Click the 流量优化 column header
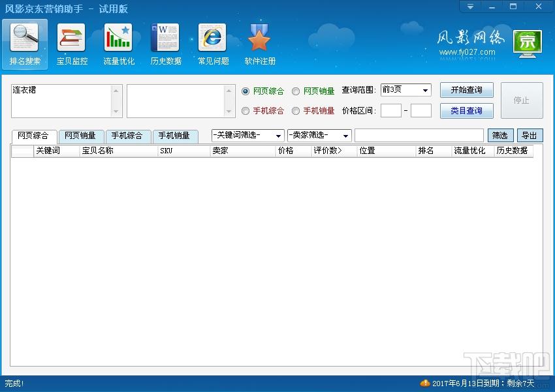 [x=473, y=151]
